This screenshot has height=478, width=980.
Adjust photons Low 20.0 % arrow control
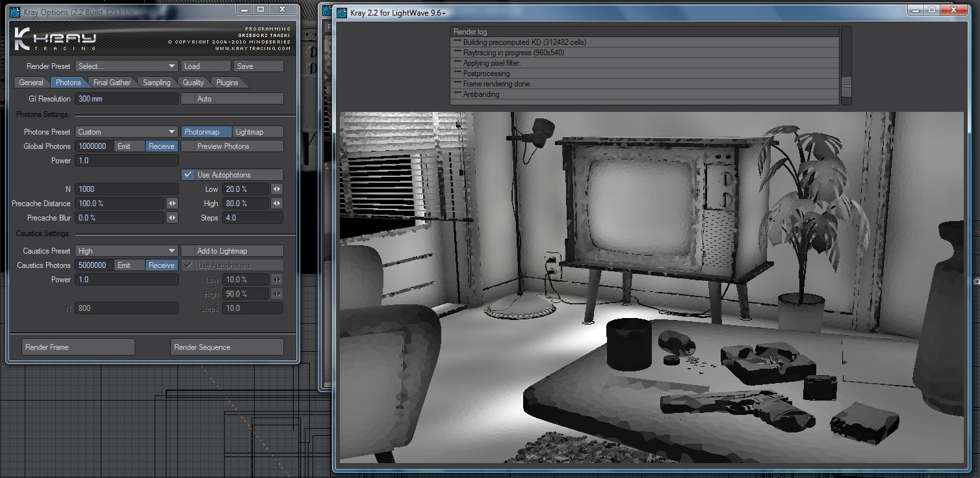pyautogui.click(x=277, y=189)
